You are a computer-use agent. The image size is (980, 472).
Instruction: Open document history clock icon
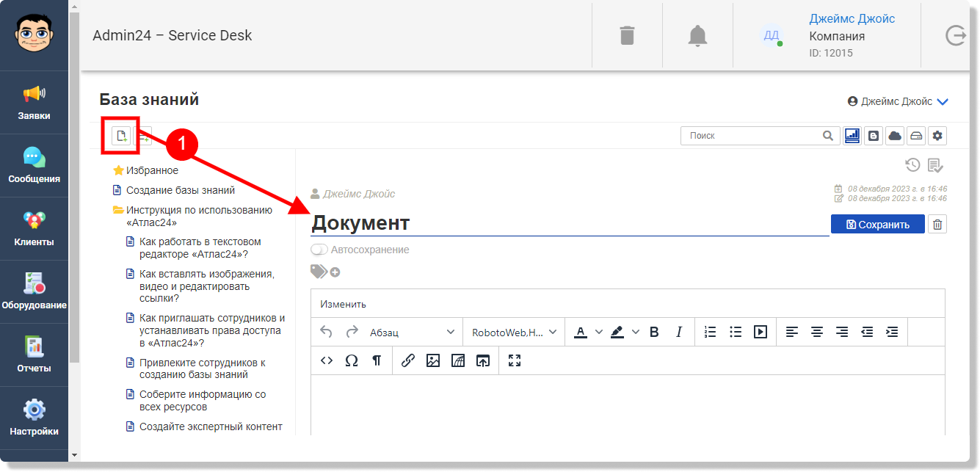(x=912, y=164)
